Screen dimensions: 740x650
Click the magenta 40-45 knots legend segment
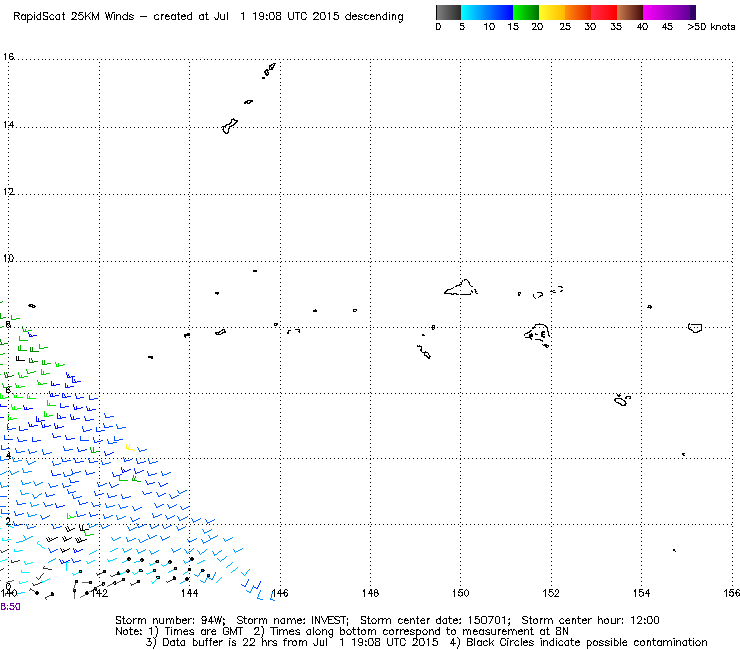[656, 12]
